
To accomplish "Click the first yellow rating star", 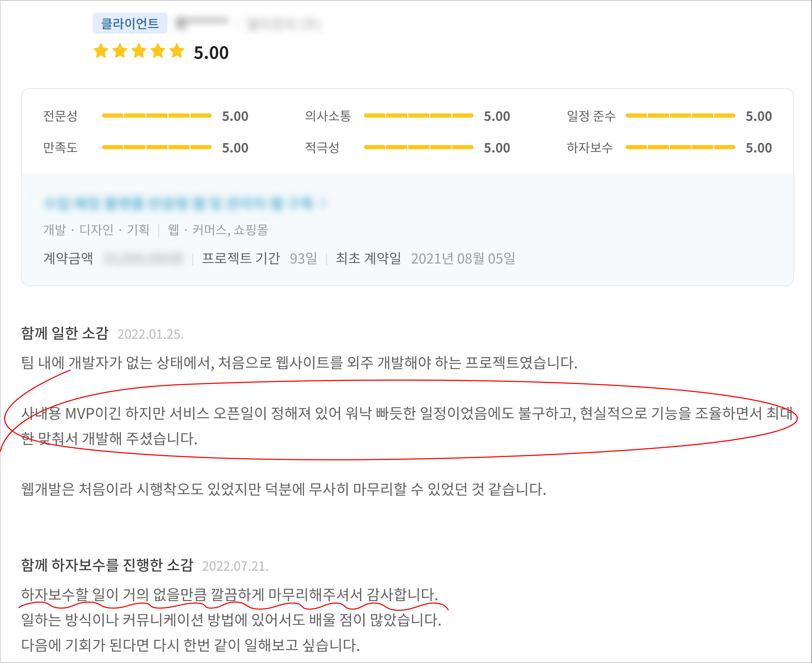I will pyautogui.click(x=101, y=51).
